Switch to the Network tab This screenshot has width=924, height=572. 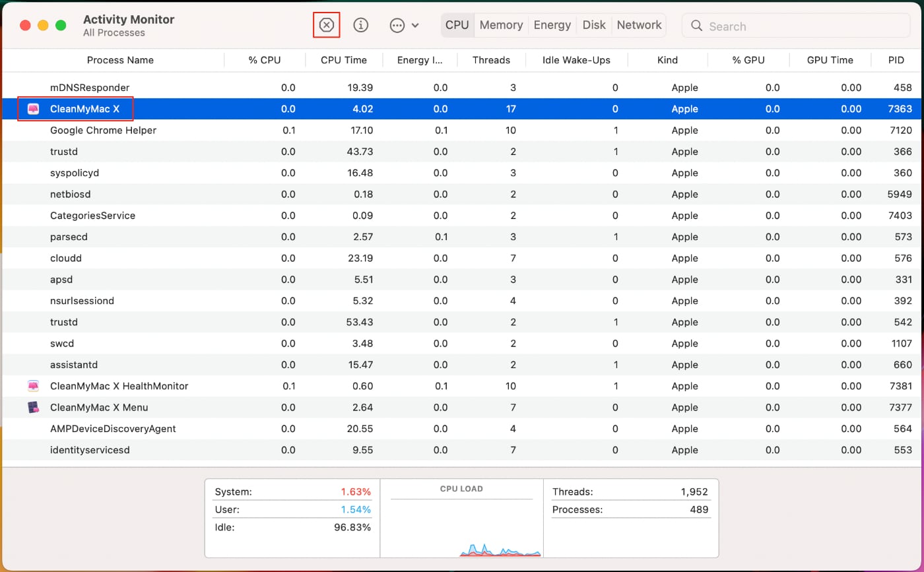(x=639, y=25)
